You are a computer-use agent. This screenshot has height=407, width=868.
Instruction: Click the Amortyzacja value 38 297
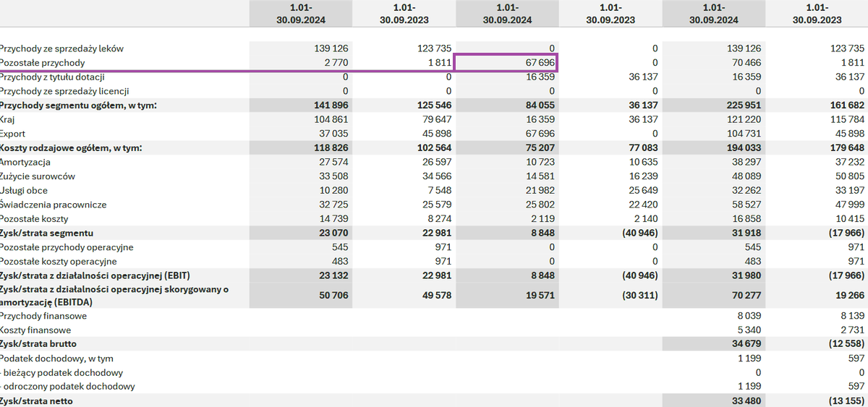(747, 162)
